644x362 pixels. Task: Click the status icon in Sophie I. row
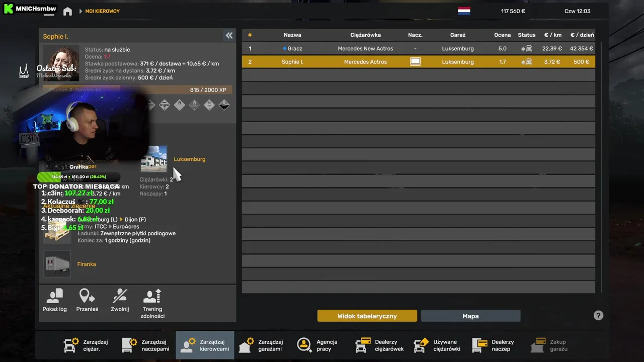coord(527,62)
